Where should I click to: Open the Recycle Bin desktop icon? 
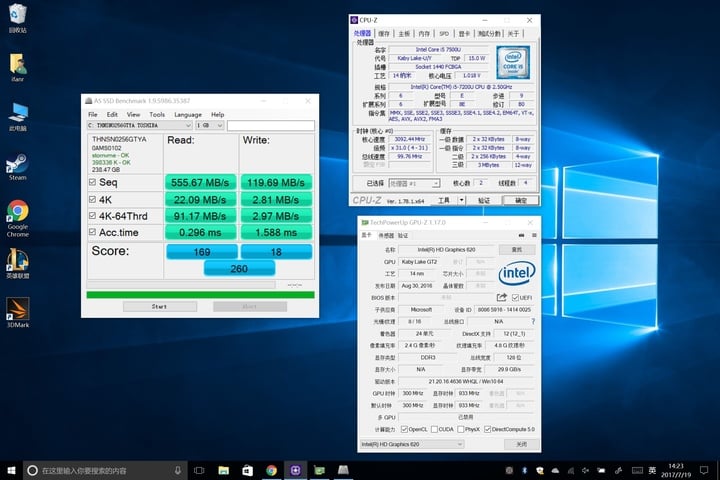point(17,18)
